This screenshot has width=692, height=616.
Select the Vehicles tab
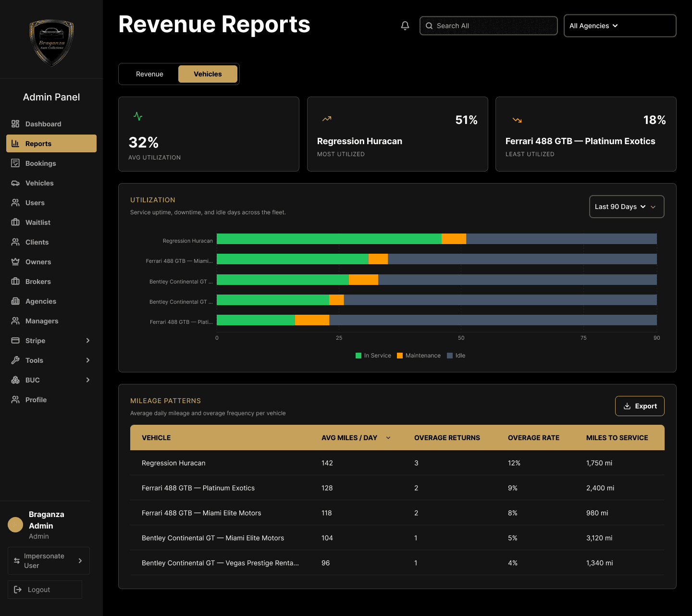(x=208, y=74)
